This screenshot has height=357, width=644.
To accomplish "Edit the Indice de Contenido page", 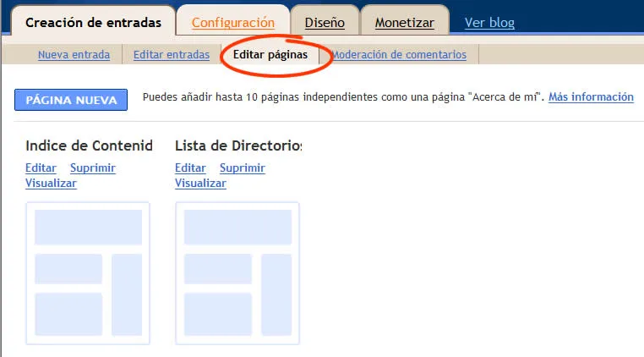I will click(41, 168).
